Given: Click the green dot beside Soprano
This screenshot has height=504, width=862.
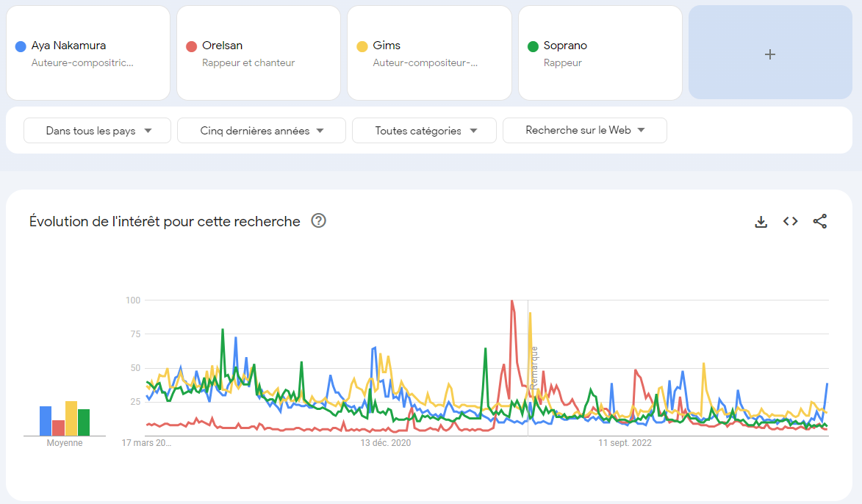Looking at the screenshot, I should pyautogui.click(x=533, y=46).
